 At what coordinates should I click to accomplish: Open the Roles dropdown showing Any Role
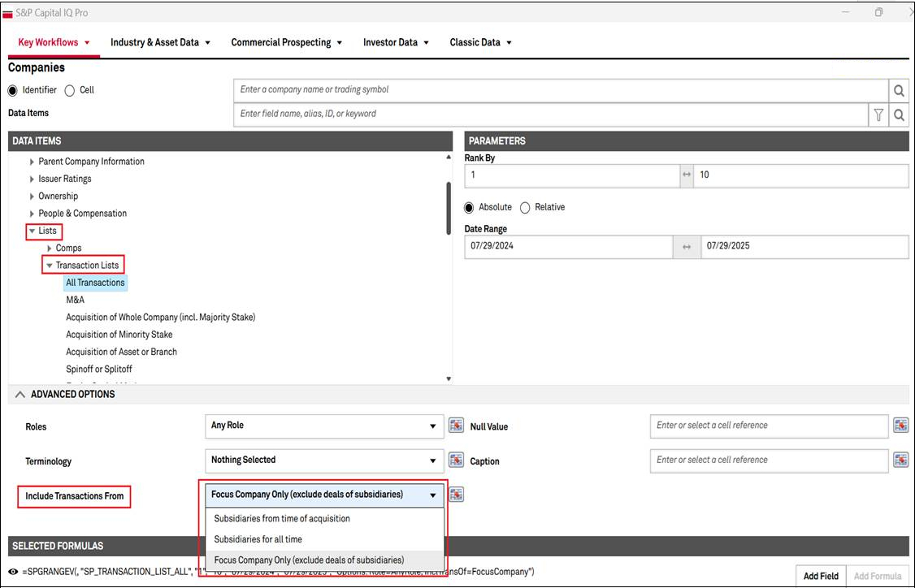(x=324, y=426)
